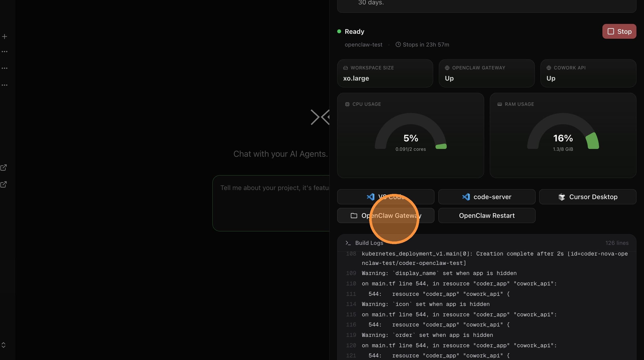Click the upper external link icon in sidebar
The height and width of the screenshot is (360, 644).
point(3,167)
